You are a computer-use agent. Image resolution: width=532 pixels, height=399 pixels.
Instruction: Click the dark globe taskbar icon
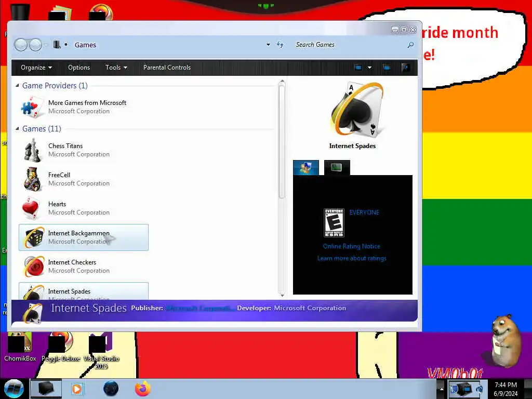(111, 389)
